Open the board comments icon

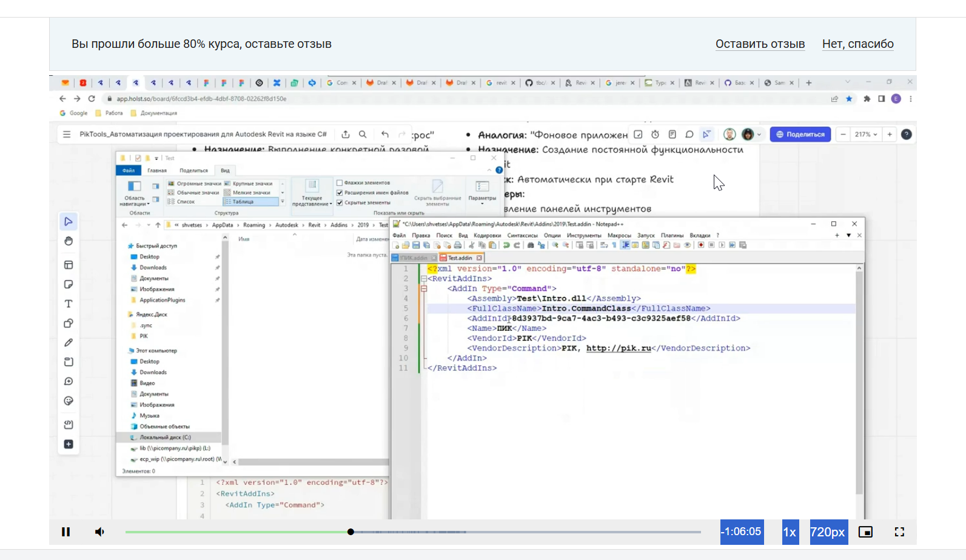coord(689,135)
